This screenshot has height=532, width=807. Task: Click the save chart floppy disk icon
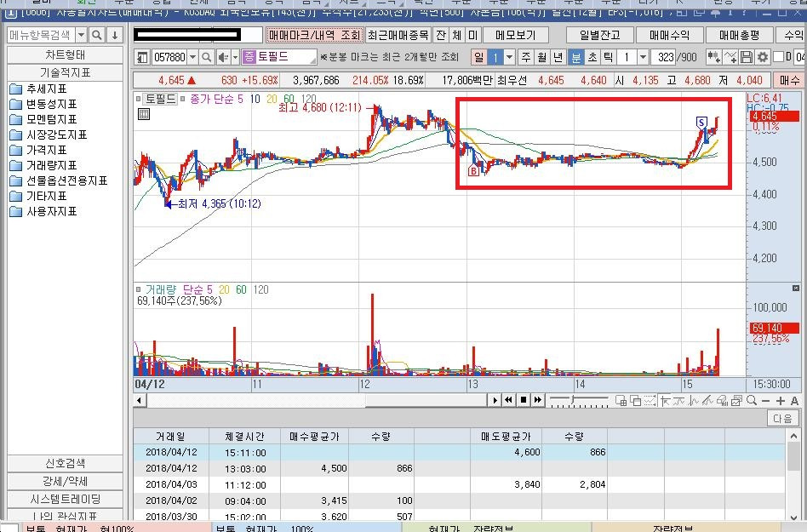(747, 56)
